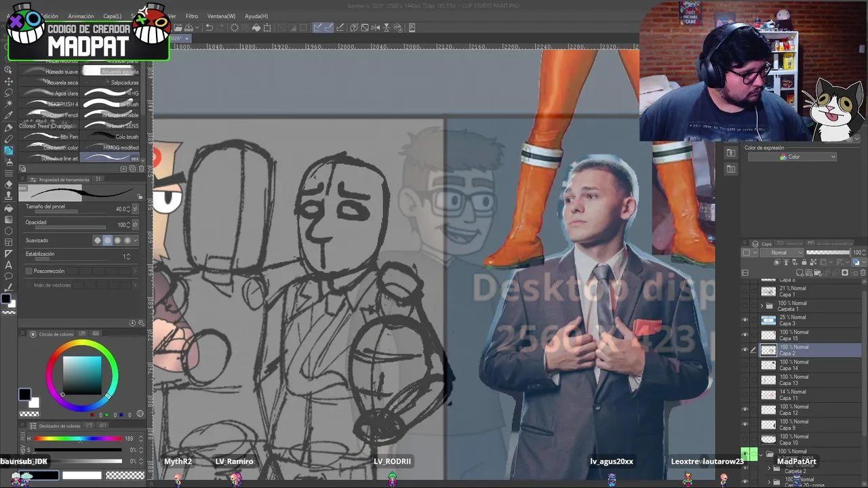Click the Save icon in command bar
Viewport: 868px width, 488px height.
click(189, 28)
